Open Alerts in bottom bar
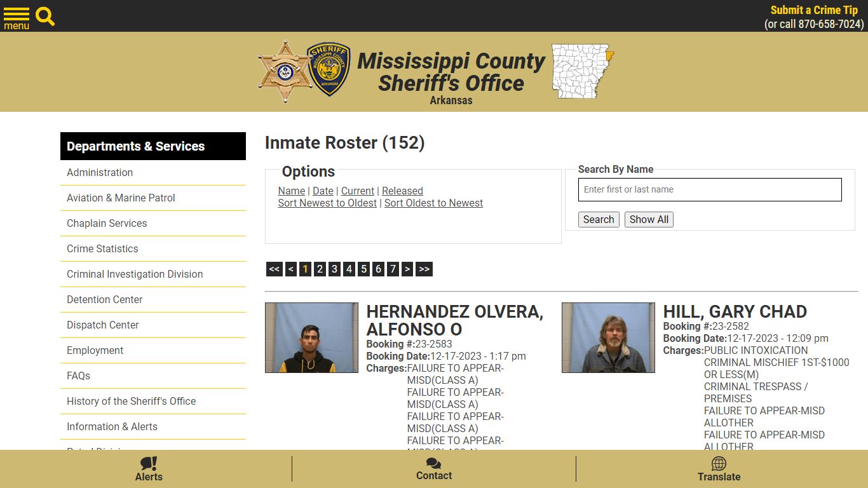The height and width of the screenshot is (488, 868). tap(149, 470)
